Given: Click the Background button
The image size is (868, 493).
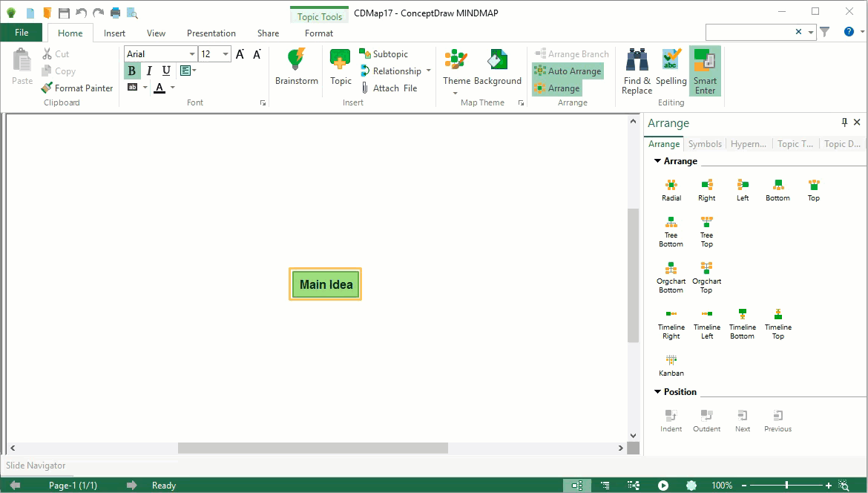Looking at the screenshot, I should tap(497, 67).
